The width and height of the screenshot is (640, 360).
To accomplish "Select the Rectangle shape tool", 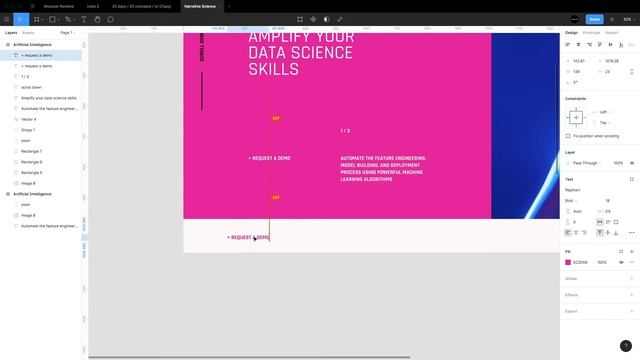I will [x=52, y=19].
